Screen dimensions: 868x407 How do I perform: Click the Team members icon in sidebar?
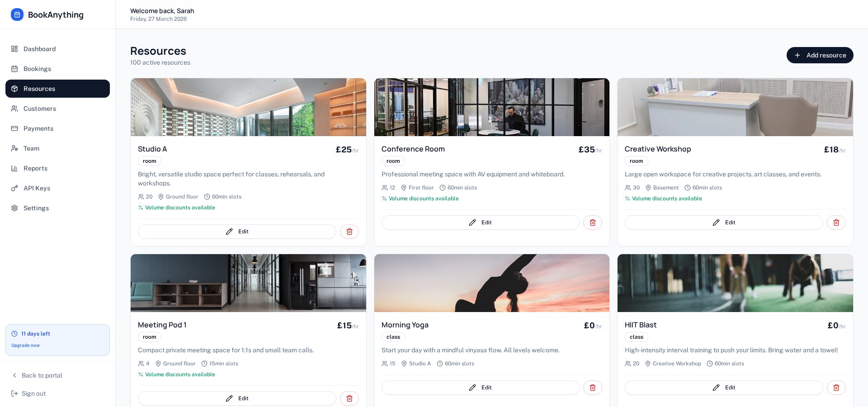point(14,148)
